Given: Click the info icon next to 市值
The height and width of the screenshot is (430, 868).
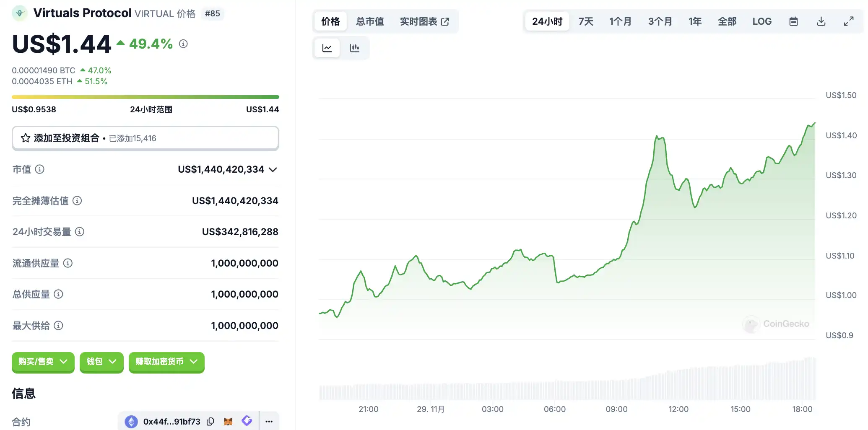Looking at the screenshot, I should coord(40,169).
